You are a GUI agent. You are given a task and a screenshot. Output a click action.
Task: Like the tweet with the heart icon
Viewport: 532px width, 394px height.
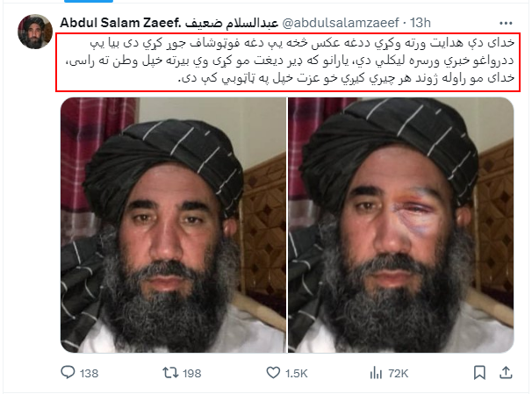(x=273, y=373)
